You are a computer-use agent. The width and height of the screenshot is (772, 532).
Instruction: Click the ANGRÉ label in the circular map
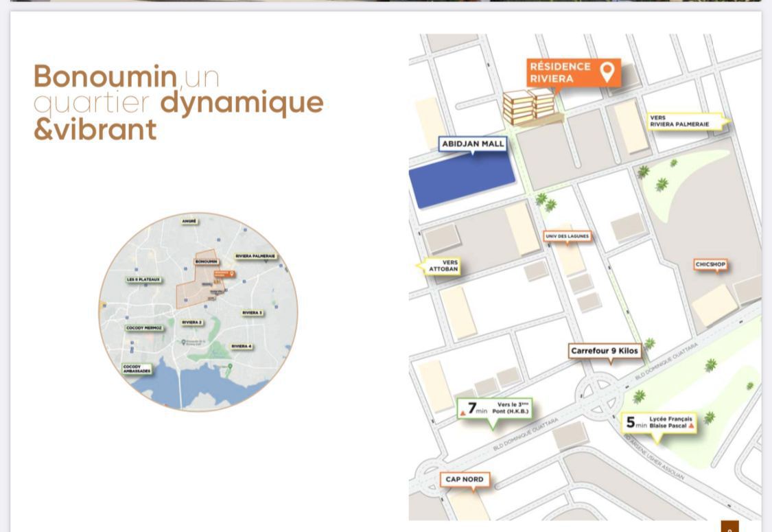189,221
